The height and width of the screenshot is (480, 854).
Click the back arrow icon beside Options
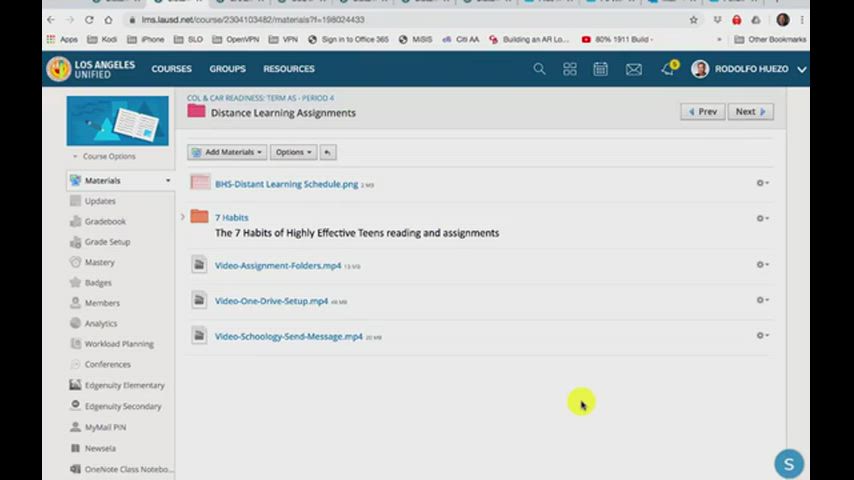click(328, 152)
